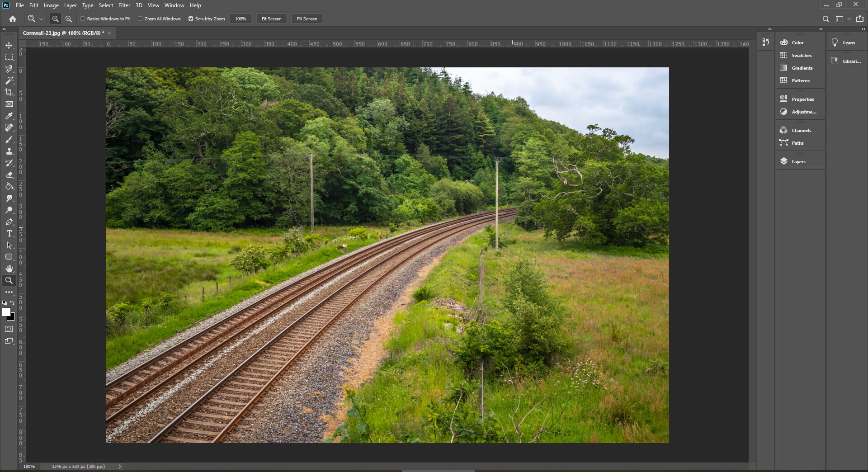Viewport: 868px width, 472px height.
Task: Select the History Brush tool
Action: pos(9,163)
